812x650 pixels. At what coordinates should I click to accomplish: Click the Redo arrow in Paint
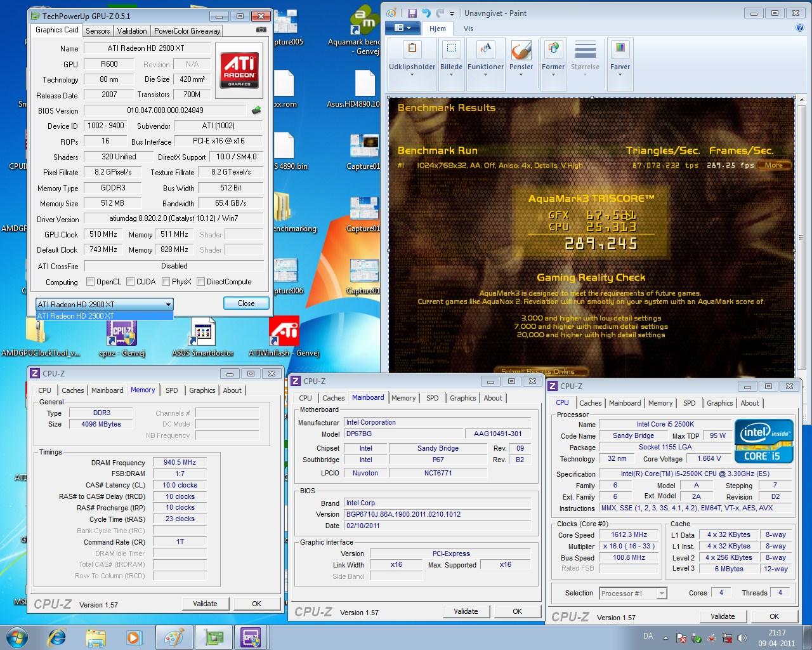click(x=439, y=13)
